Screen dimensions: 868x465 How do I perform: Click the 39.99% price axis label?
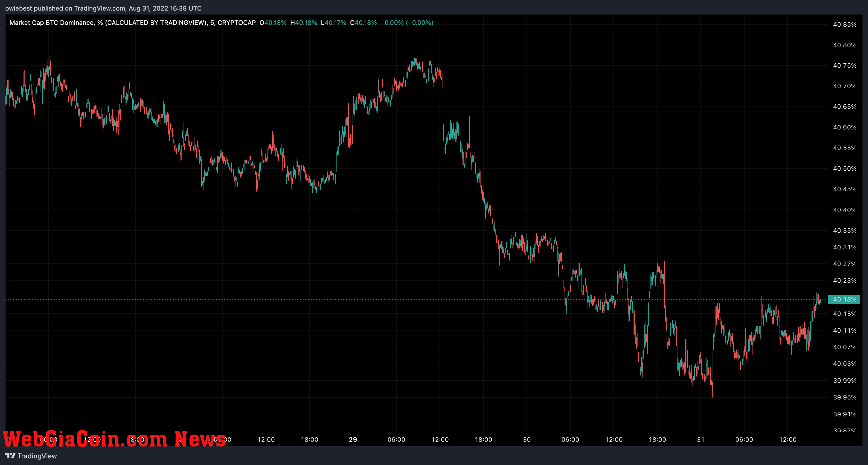(845, 380)
